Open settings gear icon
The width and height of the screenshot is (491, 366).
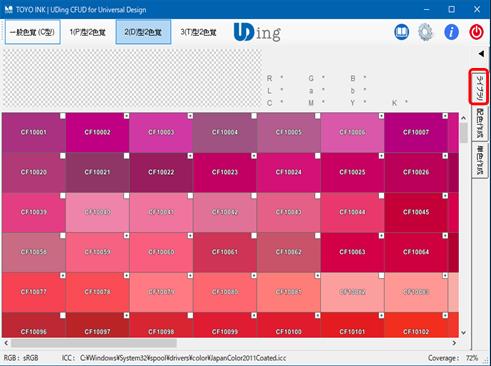tap(426, 32)
